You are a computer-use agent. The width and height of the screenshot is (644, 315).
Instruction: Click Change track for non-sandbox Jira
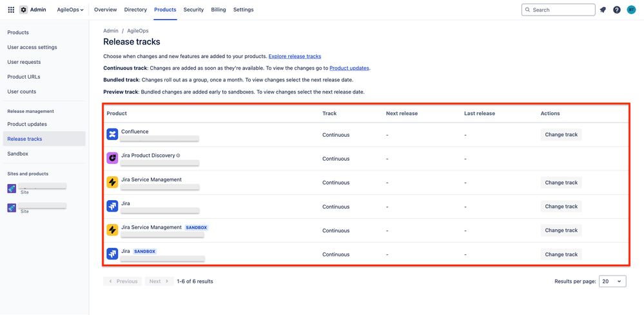coord(561,207)
